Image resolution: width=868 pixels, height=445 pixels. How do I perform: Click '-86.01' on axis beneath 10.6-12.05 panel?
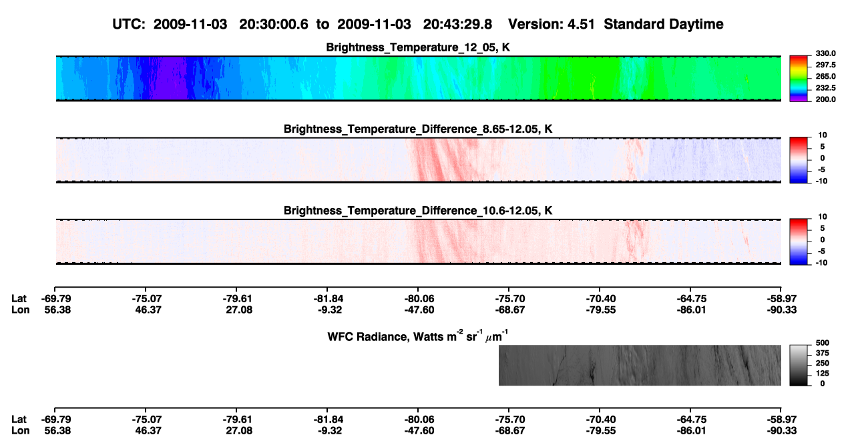691,310
